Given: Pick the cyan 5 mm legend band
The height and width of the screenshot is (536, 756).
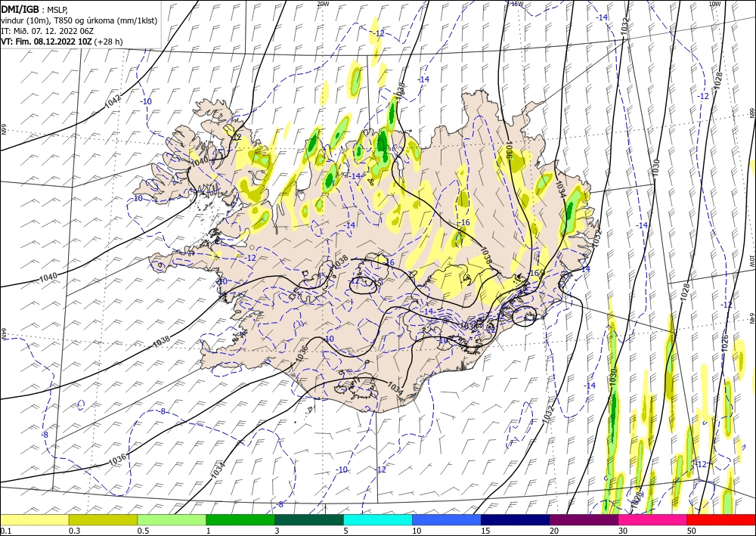Looking at the screenshot, I should (x=378, y=519).
